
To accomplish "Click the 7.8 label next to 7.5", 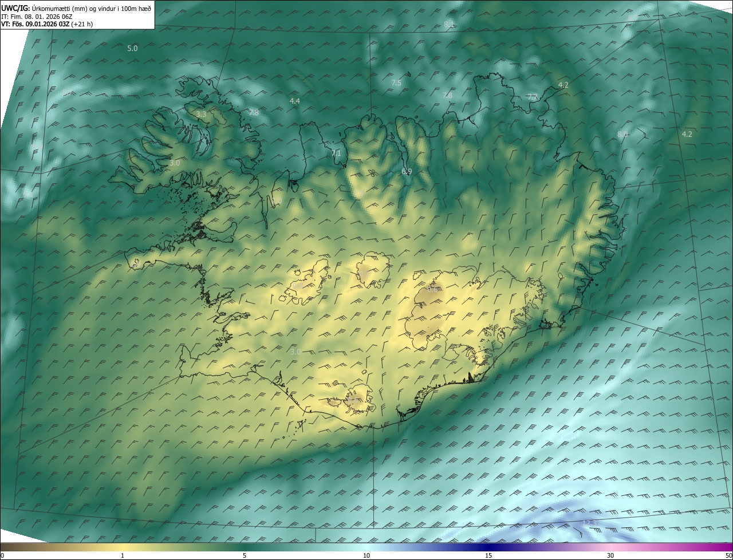I will pyautogui.click(x=447, y=95).
